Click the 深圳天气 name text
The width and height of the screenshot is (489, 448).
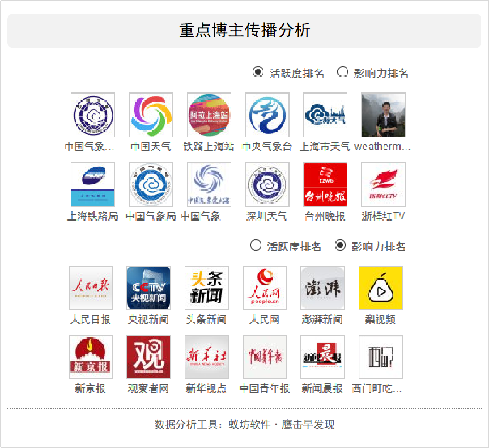click(x=267, y=216)
